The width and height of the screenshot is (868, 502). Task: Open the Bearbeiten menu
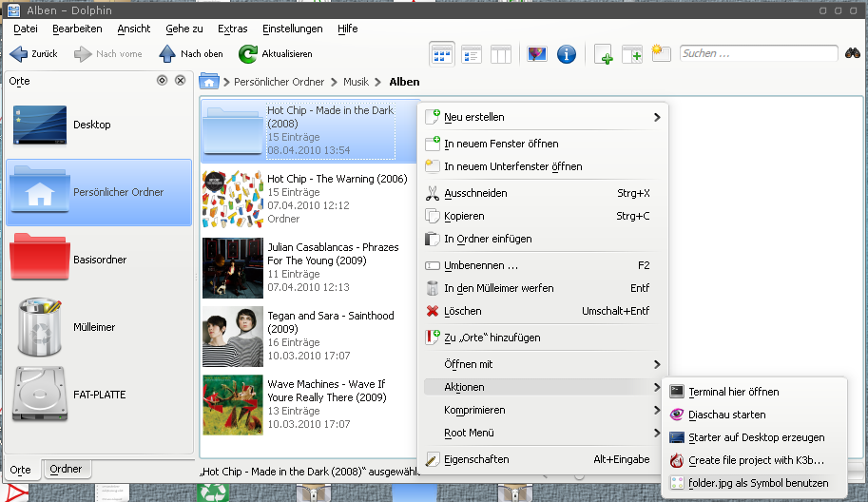point(77,29)
